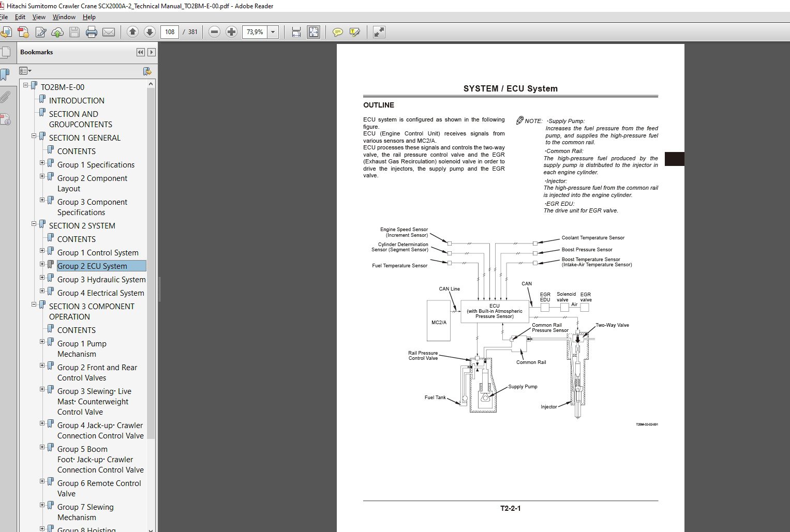The height and width of the screenshot is (532, 790).
Task: Expand the Group 1 Specifications bookmark
Action: pyautogui.click(x=42, y=163)
